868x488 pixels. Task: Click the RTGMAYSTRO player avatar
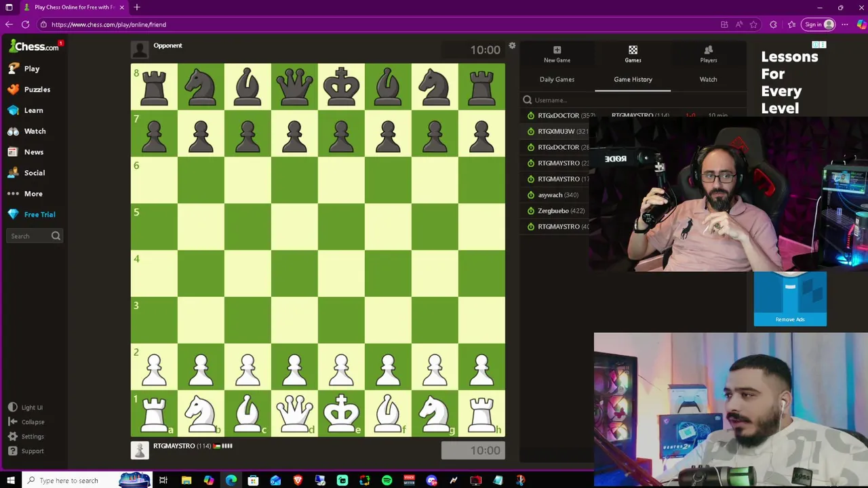(140, 450)
